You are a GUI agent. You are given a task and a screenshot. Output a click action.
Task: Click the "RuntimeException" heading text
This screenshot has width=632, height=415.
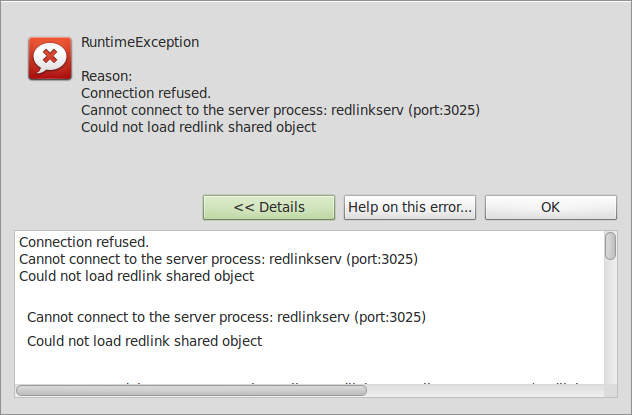point(140,42)
